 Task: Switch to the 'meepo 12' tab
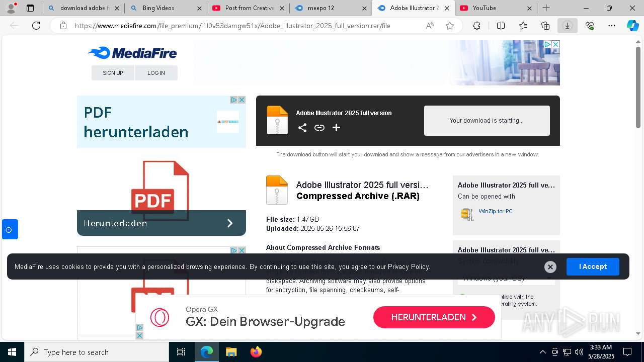pyautogui.click(x=331, y=8)
